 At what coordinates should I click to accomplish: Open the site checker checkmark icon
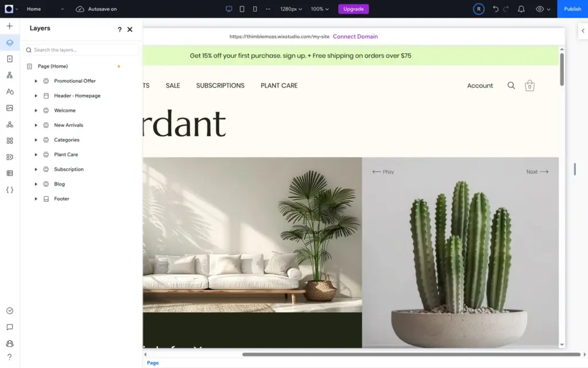coord(10,310)
